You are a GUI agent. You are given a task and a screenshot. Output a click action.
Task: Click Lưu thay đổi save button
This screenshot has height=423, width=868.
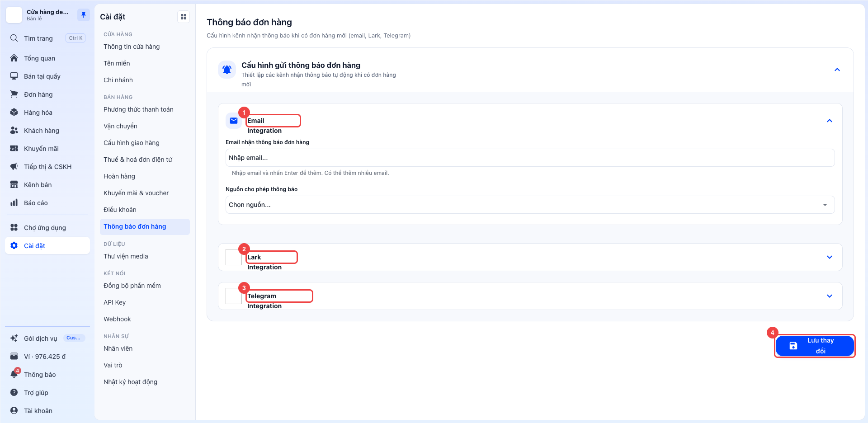pyautogui.click(x=815, y=346)
